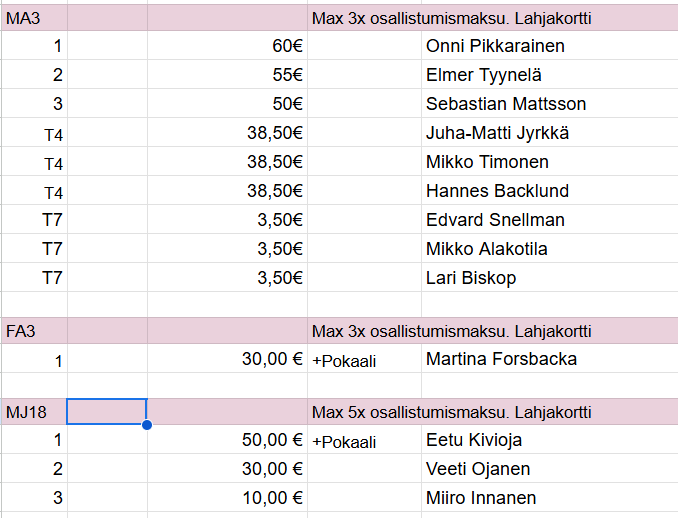Click the FA3 category header cell

pos(34,331)
